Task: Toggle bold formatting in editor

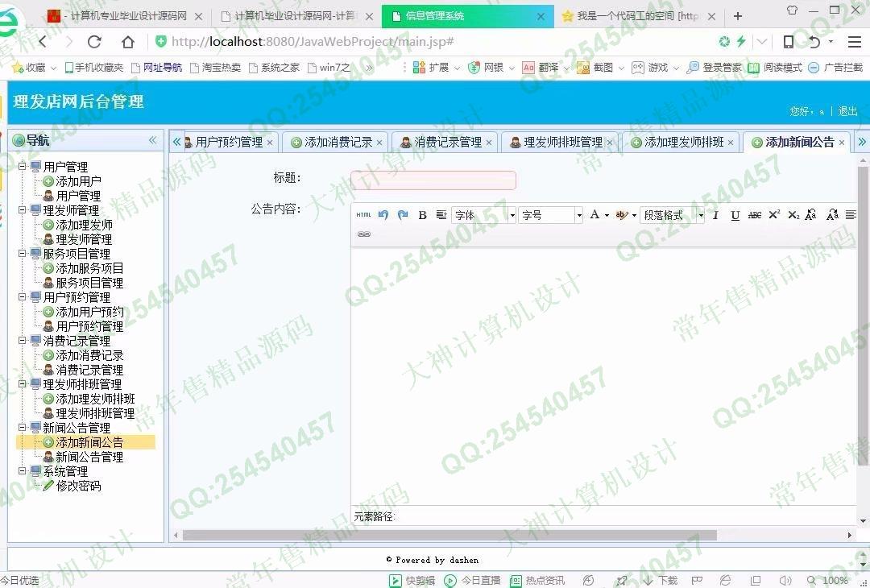Action: (422, 215)
